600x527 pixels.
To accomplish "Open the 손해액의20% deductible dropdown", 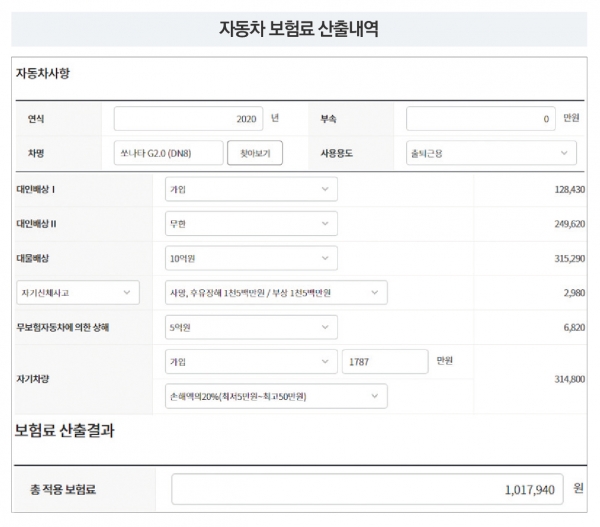I will 275,396.
